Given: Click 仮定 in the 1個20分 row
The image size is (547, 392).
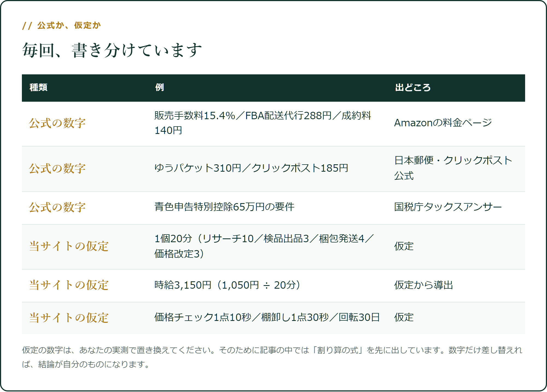Looking at the screenshot, I should (x=404, y=246).
